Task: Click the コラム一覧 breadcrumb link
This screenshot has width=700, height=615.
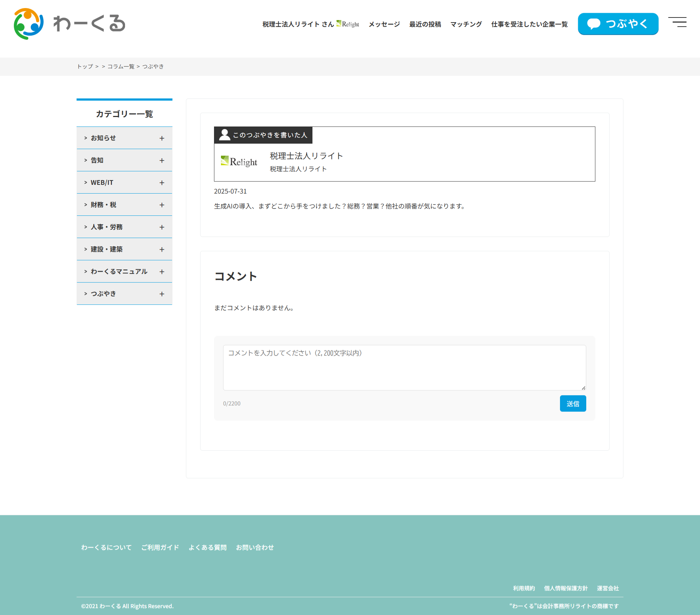Action: click(x=121, y=66)
